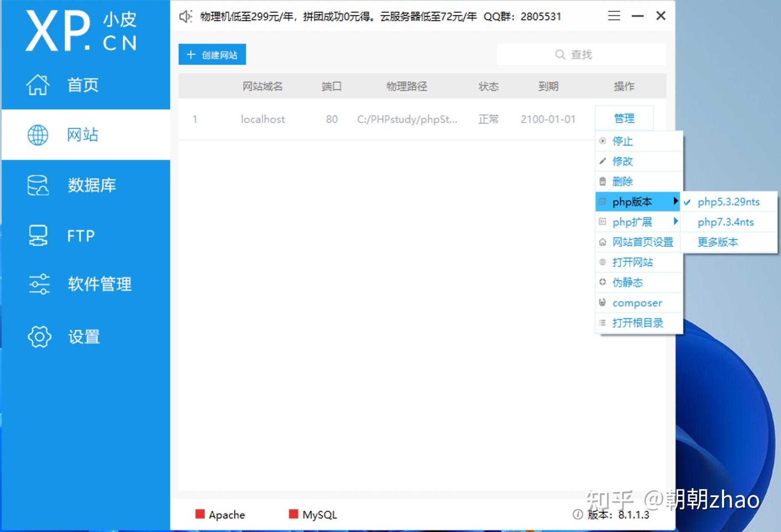
Task: Click the 端口 column header
Action: 332,86
